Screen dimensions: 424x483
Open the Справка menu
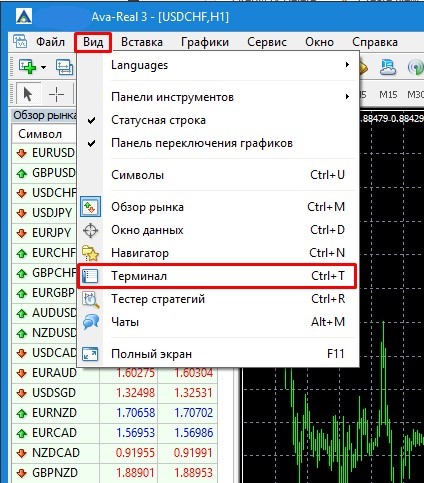[375, 42]
